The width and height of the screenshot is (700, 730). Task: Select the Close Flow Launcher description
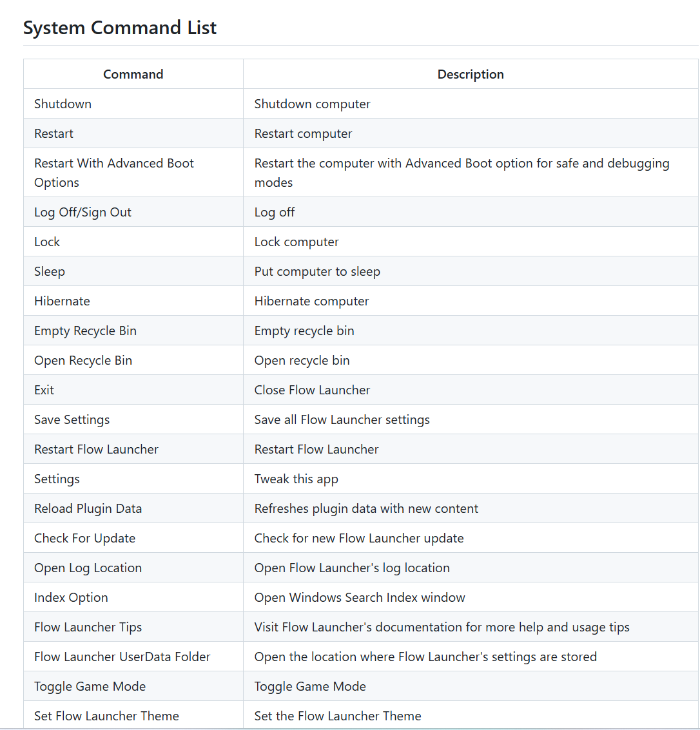[312, 390]
